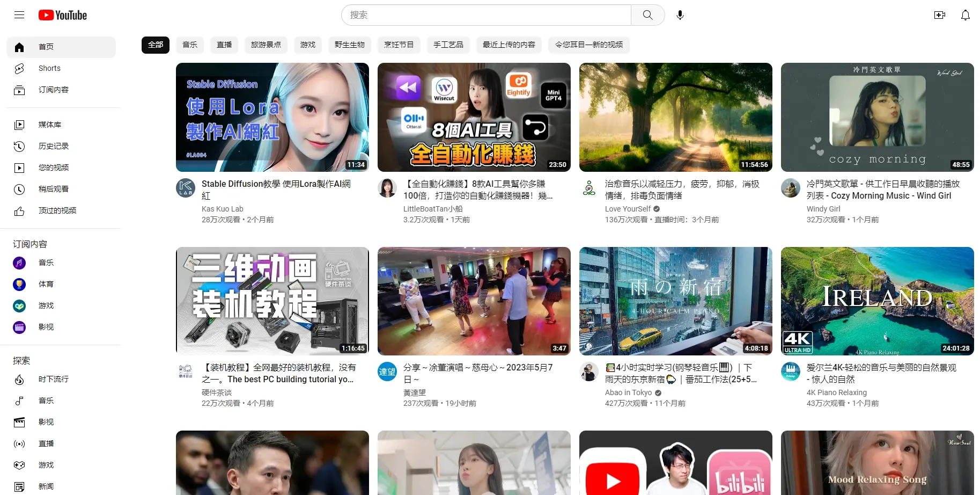Collapse the sidebar with the hamburger menu
Viewport: 980px width, 495px height.
19,14
